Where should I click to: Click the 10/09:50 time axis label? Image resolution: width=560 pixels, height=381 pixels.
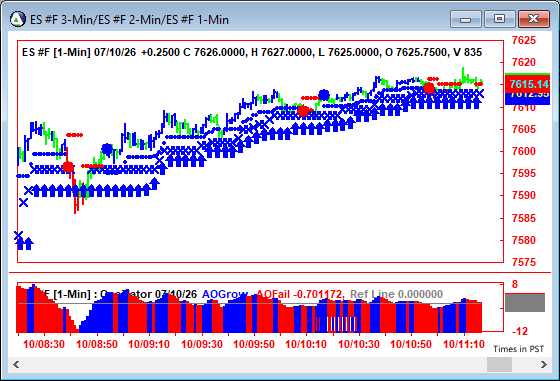[x=254, y=344]
